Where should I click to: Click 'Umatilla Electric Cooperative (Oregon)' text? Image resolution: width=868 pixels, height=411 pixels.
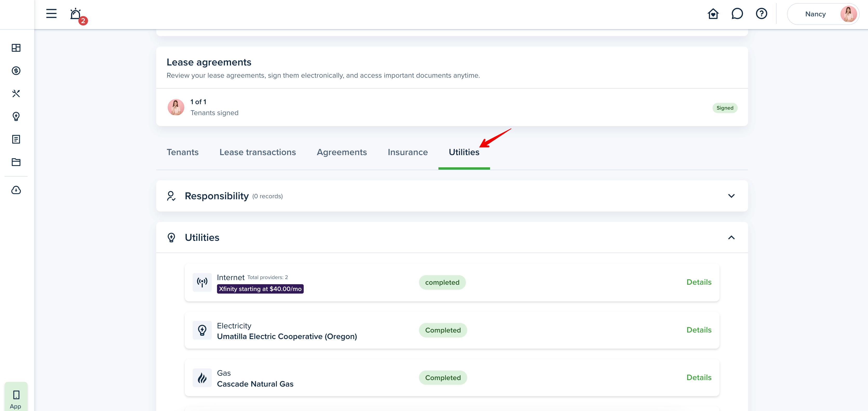287,336
